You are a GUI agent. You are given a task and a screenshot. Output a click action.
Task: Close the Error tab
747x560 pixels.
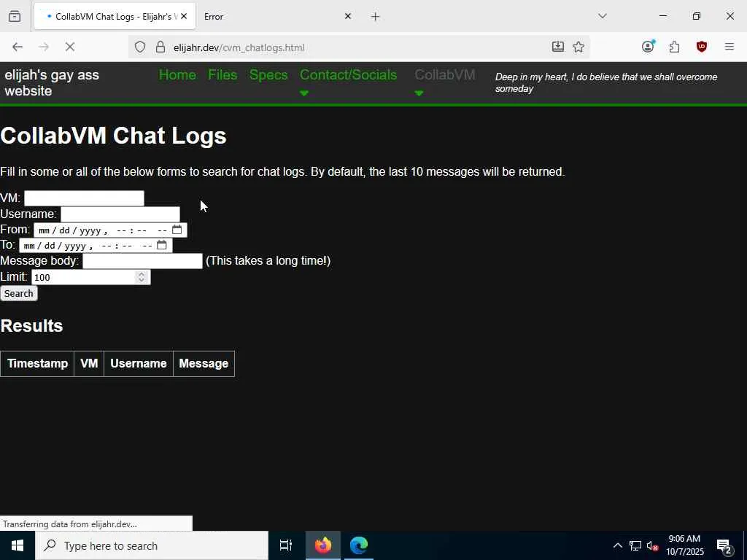tap(348, 16)
